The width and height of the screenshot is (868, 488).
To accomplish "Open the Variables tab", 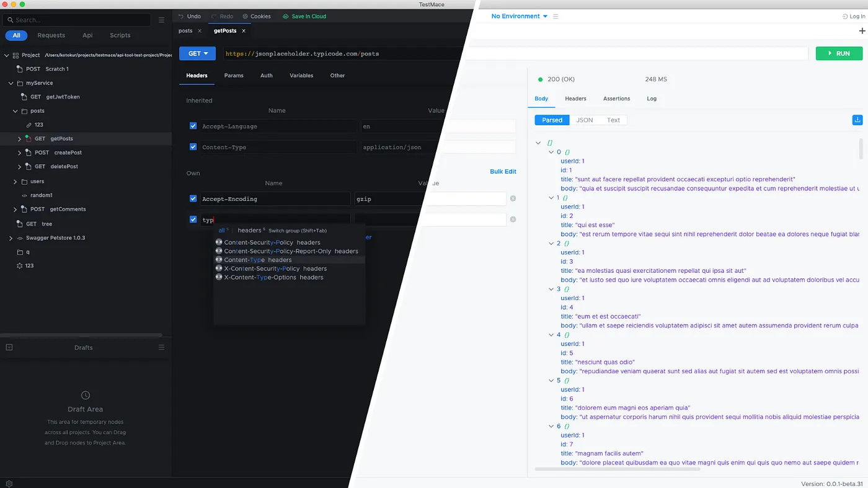I will [301, 76].
